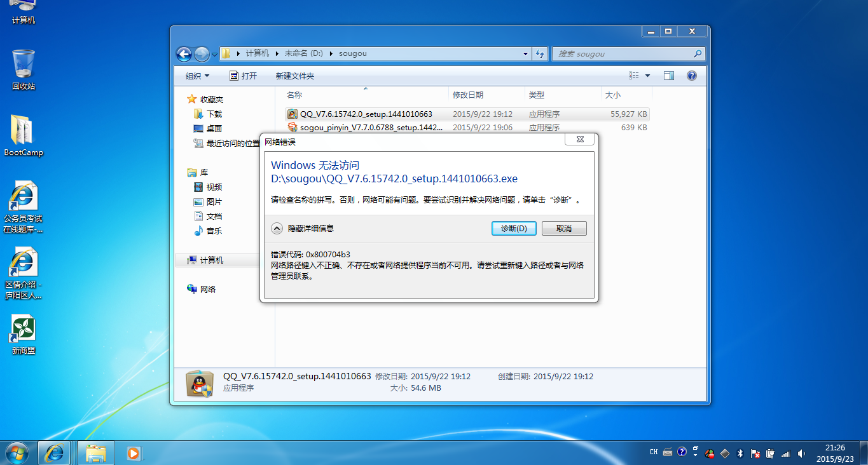Sort by 类型 column header
The width and height of the screenshot is (868, 465).
[x=536, y=95]
